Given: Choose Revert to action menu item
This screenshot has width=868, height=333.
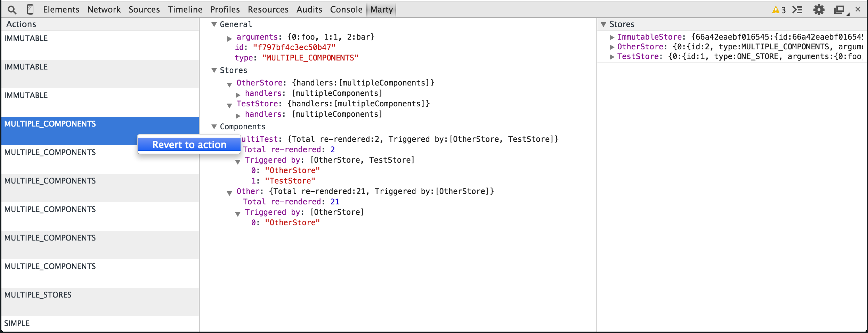Looking at the screenshot, I should click(189, 145).
